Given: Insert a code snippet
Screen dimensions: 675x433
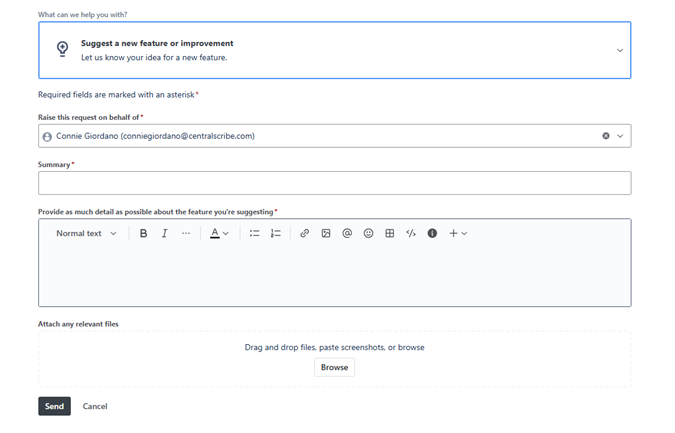Looking at the screenshot, I should point(411,233).
